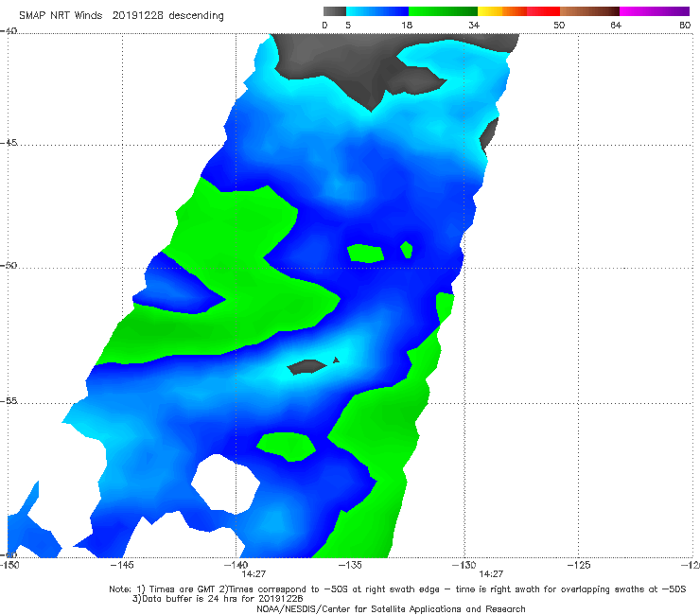Image resolution: width=700 pixels, height=615 pixels.
Task: Click the longitude label '-145'
Action: [x=122, y=565]
